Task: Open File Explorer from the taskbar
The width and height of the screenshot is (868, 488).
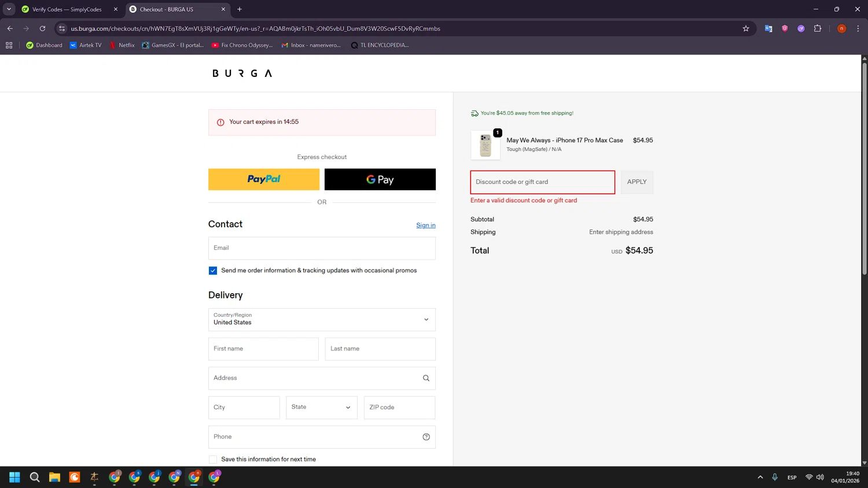Action: tap(54, 477)
